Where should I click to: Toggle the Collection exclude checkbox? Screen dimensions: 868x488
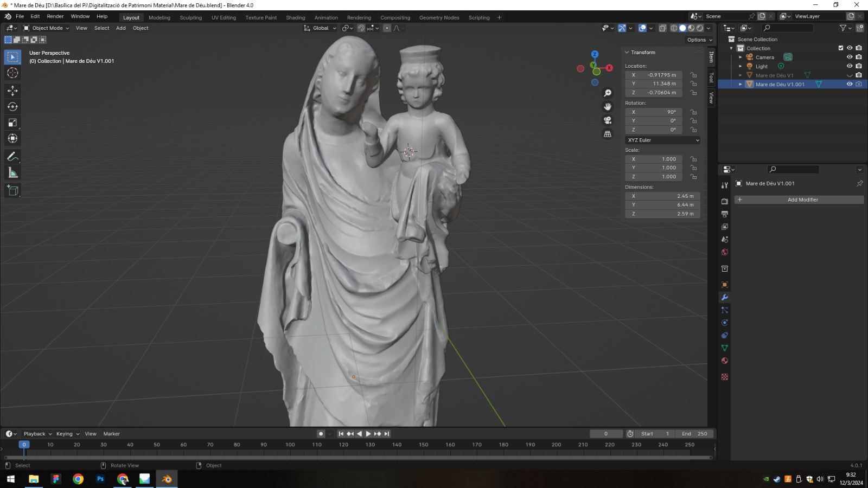pos(841,48)
